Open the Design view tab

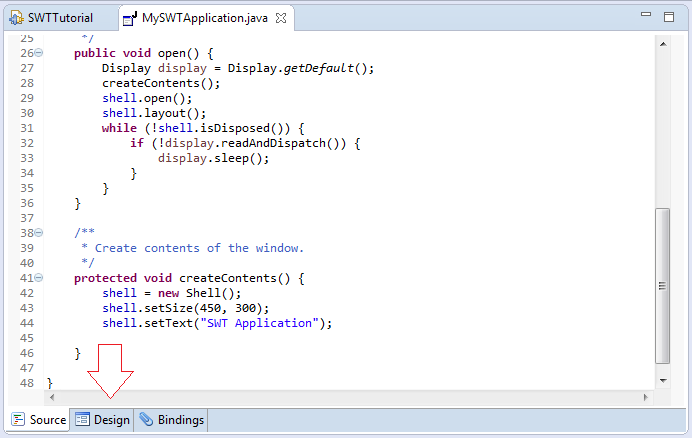(x=102, y=419)
